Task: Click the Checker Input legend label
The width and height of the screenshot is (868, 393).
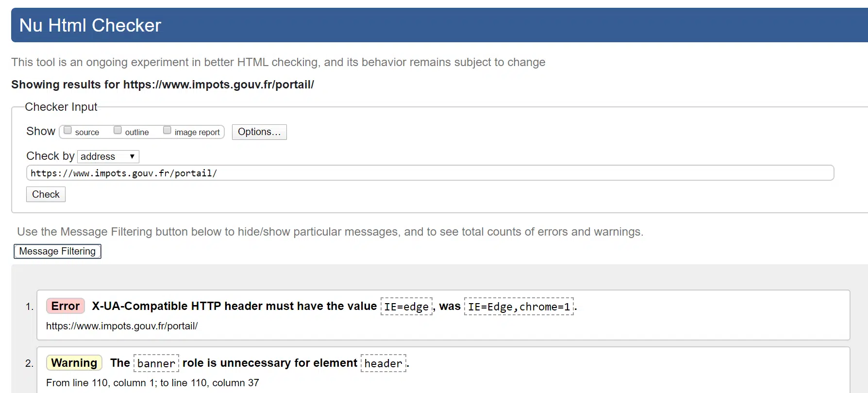Action: [61, 107]
